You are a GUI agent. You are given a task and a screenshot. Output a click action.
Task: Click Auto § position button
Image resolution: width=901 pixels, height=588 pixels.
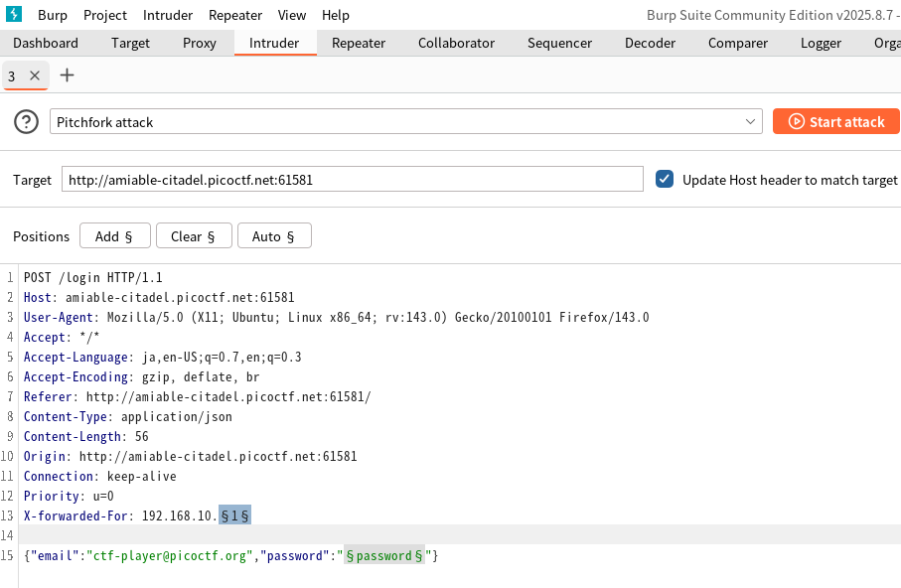273,236
